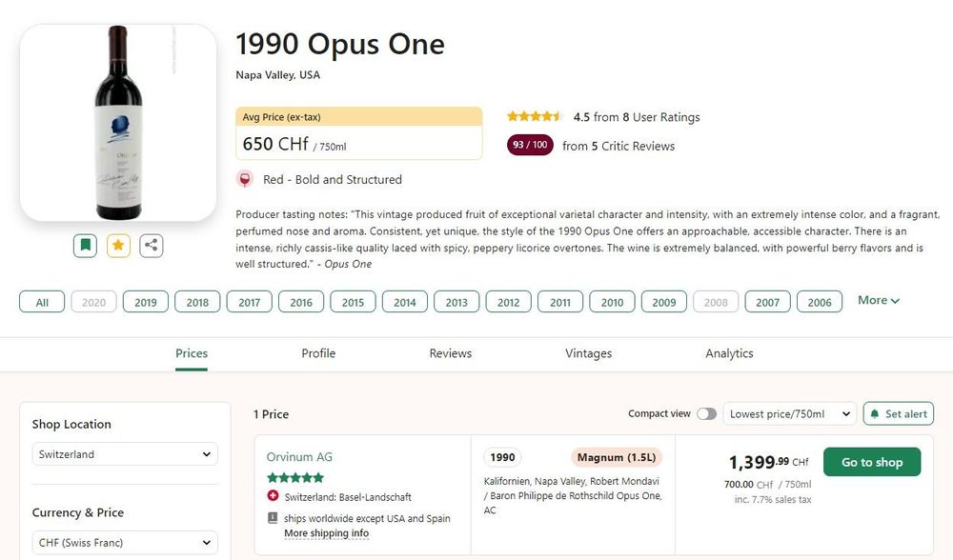953x560 pixels.
Task: Enable the Compact view switch
Action: 706,413
